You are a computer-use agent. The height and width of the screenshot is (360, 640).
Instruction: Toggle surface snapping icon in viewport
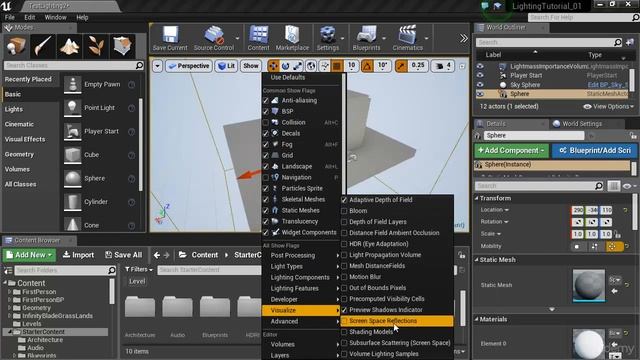324,66
